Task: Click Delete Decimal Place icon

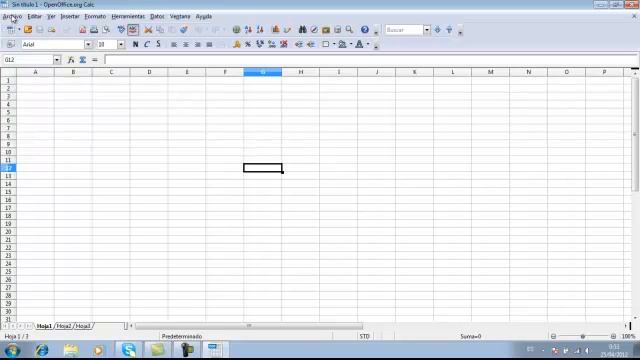Action: [x=284, y=44]
